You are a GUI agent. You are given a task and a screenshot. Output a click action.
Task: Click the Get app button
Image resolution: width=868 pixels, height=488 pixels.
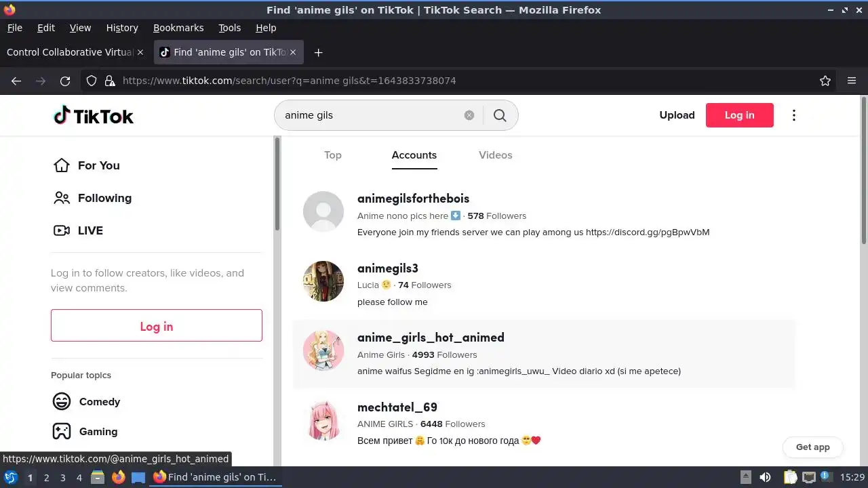(812, 447)
